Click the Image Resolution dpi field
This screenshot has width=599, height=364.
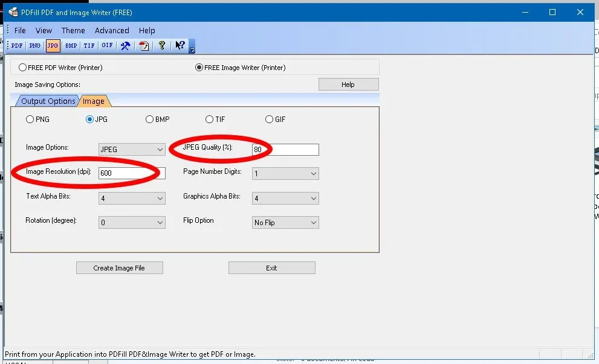point(132,173)
